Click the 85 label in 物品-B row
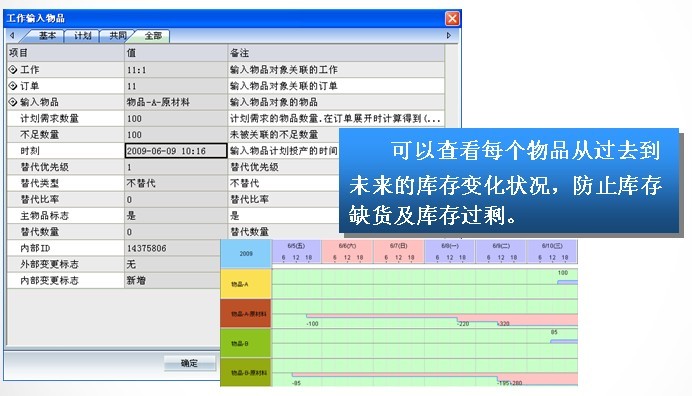The image size is (692, 396). pyautogui.click(x=554, y=332)
